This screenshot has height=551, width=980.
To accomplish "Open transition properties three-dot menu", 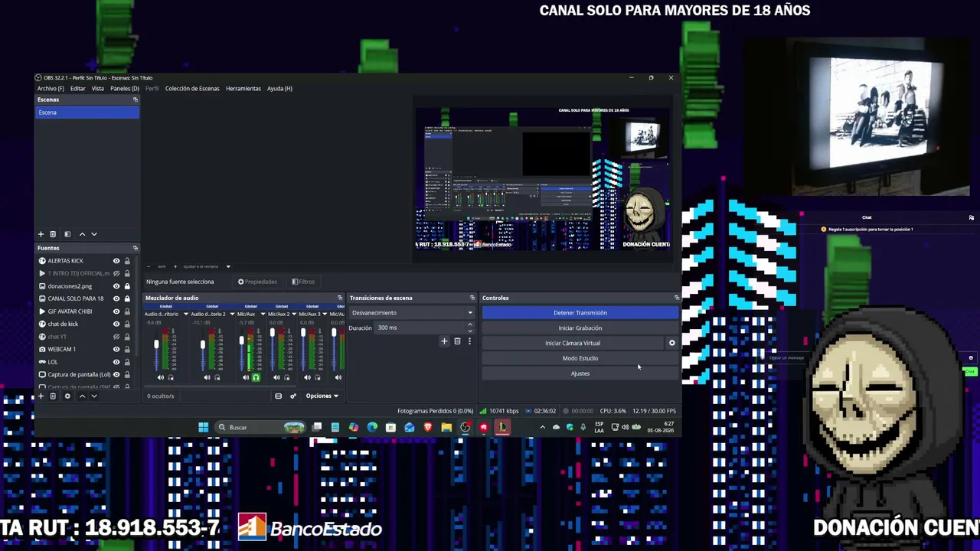I will point(469,341).
